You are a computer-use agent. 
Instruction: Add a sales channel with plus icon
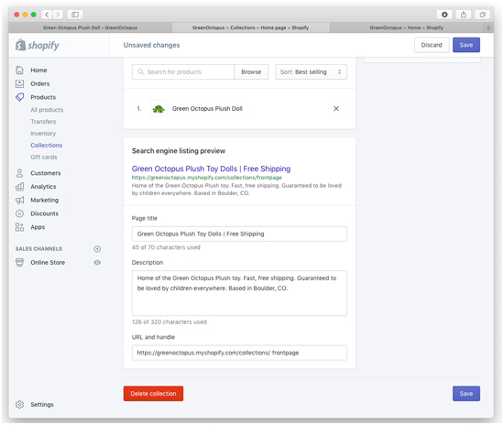pos(97,249)
